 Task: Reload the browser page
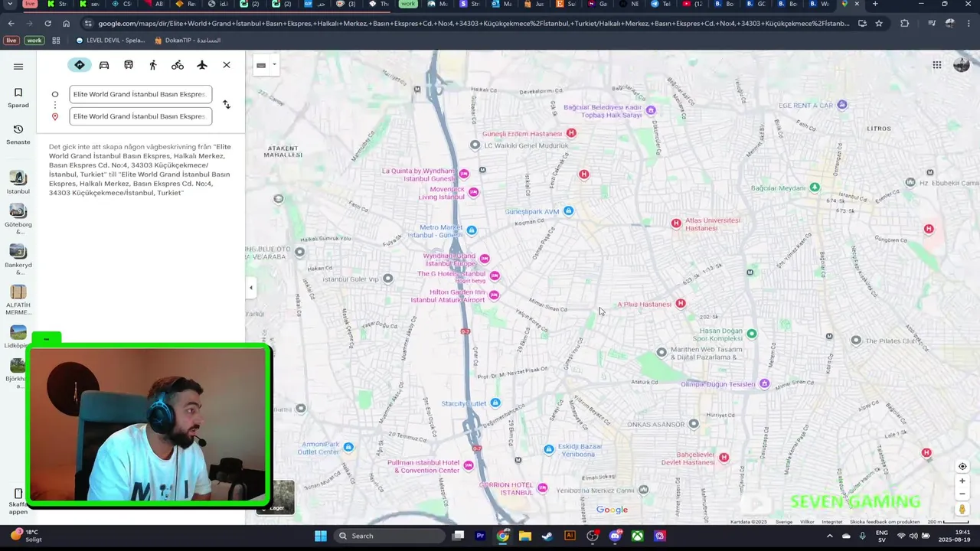[47, 24]
